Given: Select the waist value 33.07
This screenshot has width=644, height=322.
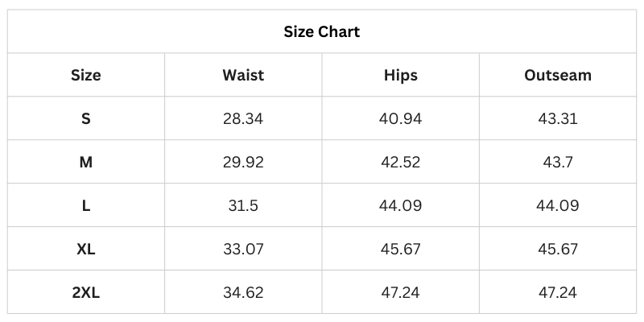Looking at the screenshot, I should point(243,250).
